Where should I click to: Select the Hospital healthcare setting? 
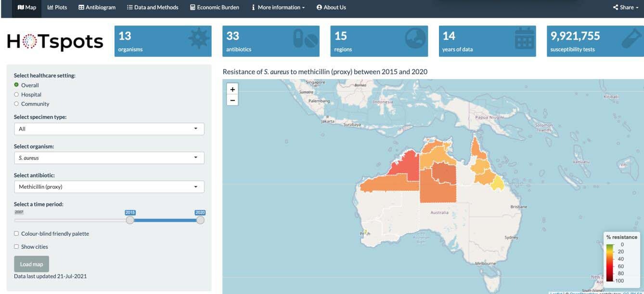coord(16,94)
